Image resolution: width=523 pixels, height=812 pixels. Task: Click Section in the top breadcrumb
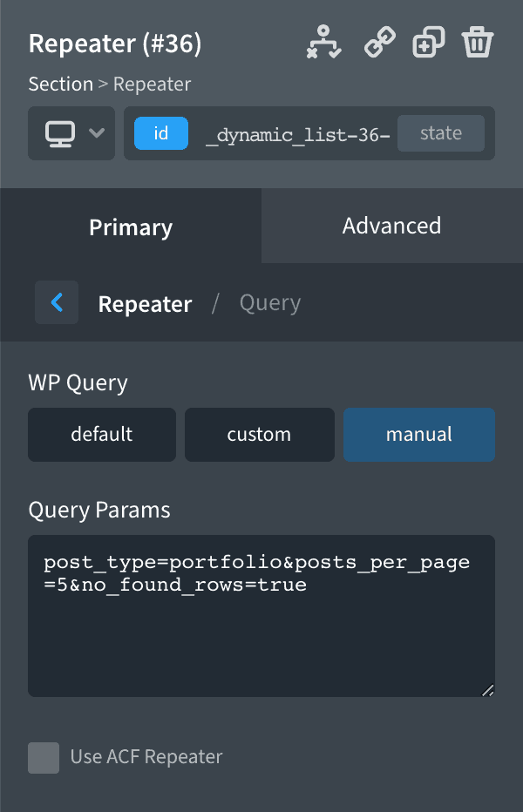tap(60, 85)
